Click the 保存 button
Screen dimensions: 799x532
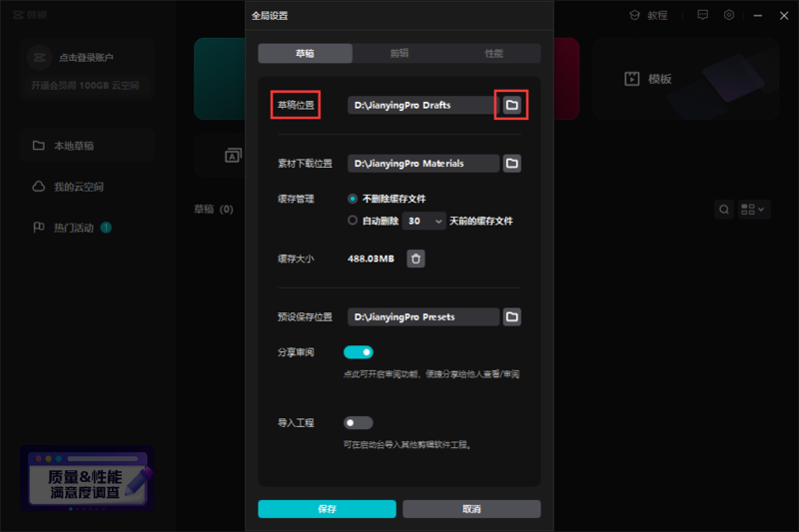pyautogui.click(x=327, y=509)
